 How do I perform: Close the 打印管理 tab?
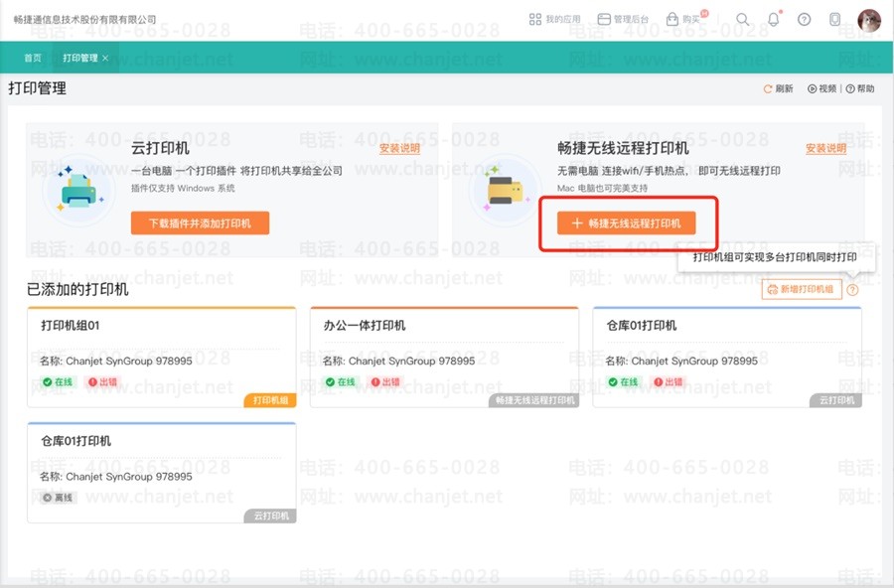pos(105,59)
